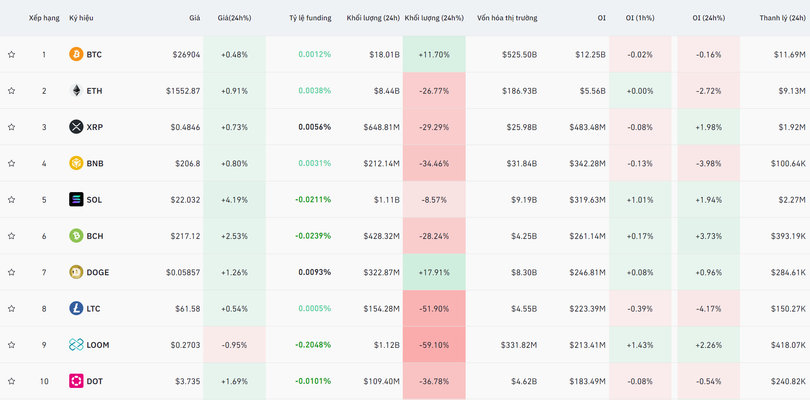
Task: Click the Thanh lý (24h) column header
Action: [783, 18]
